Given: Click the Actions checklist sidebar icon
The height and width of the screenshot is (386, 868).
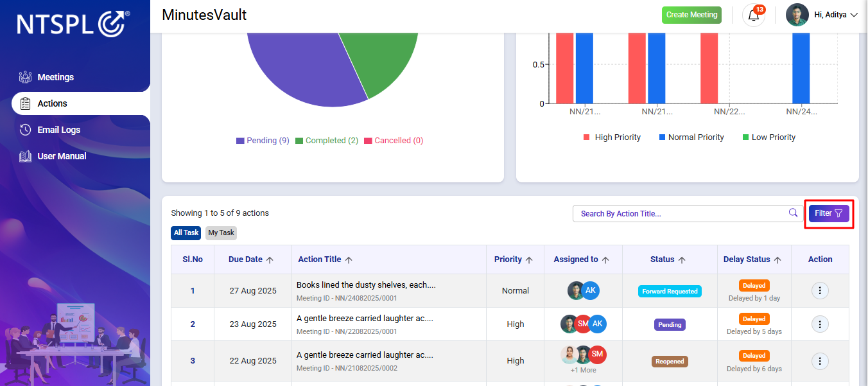Looking at the screenshot, I should 26,103.
